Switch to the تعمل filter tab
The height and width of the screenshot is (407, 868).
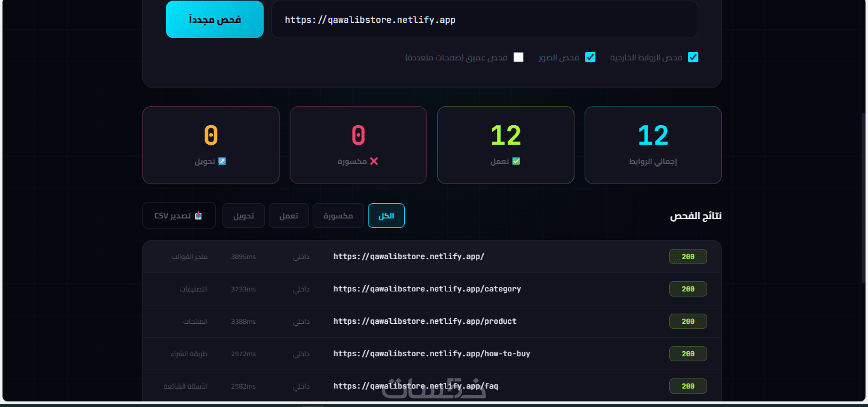tap(288, 216)
